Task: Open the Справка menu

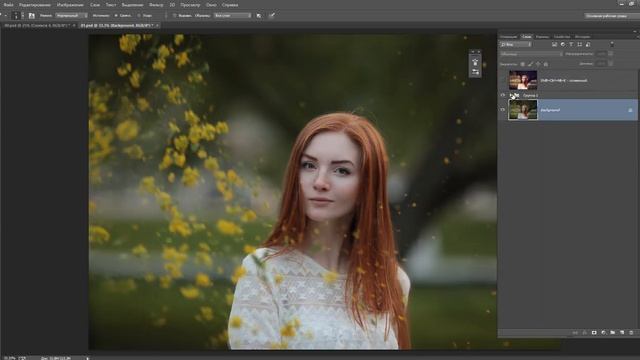Action: pyautogui.click(x=230, y=5)
